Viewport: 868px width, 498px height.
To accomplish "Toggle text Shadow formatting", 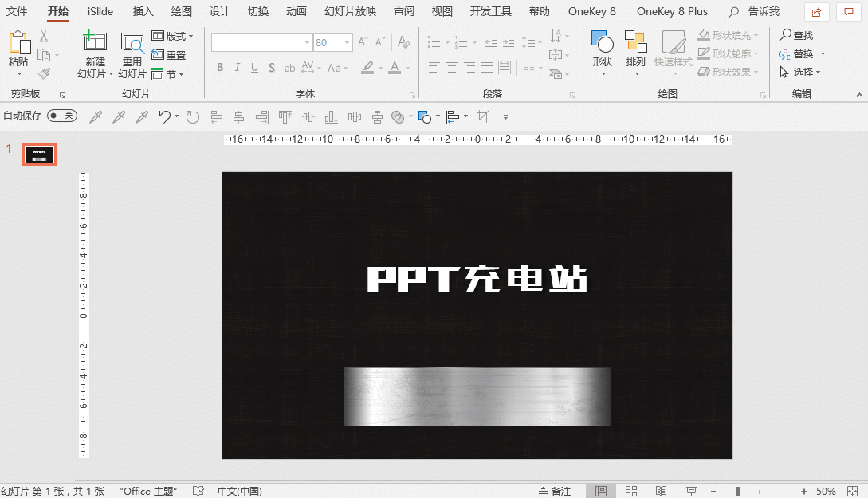I will pyautogui.click(x=272, y=68).
